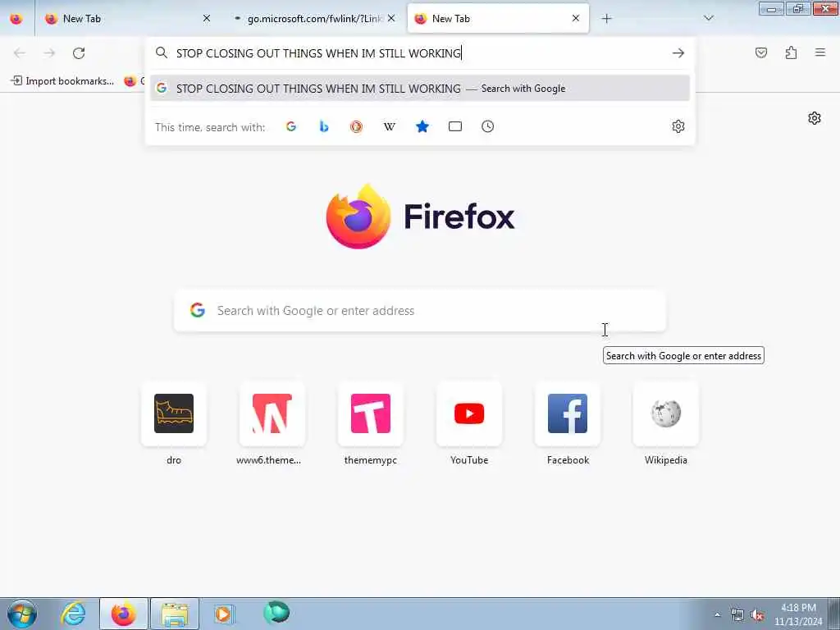This screenshot has height=630, width=840.
Task: Open the Windows Start menu
Action: point(22,614)
